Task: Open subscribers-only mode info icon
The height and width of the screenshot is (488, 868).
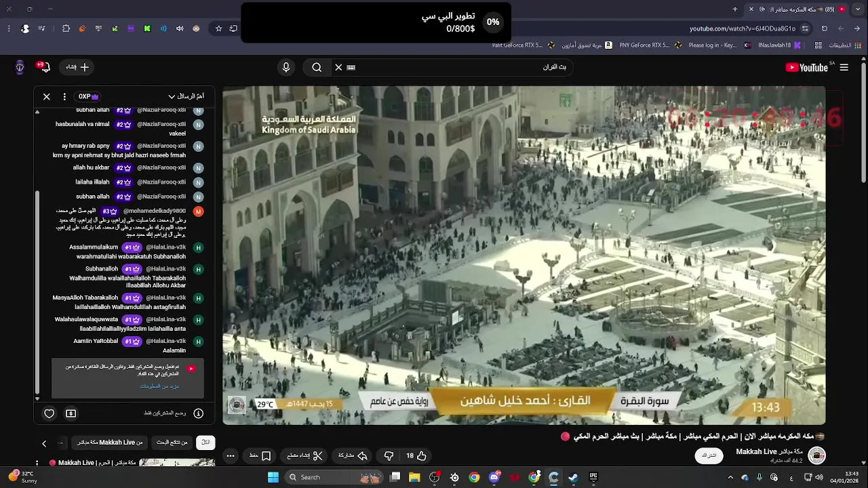Action: click(199, 413)
